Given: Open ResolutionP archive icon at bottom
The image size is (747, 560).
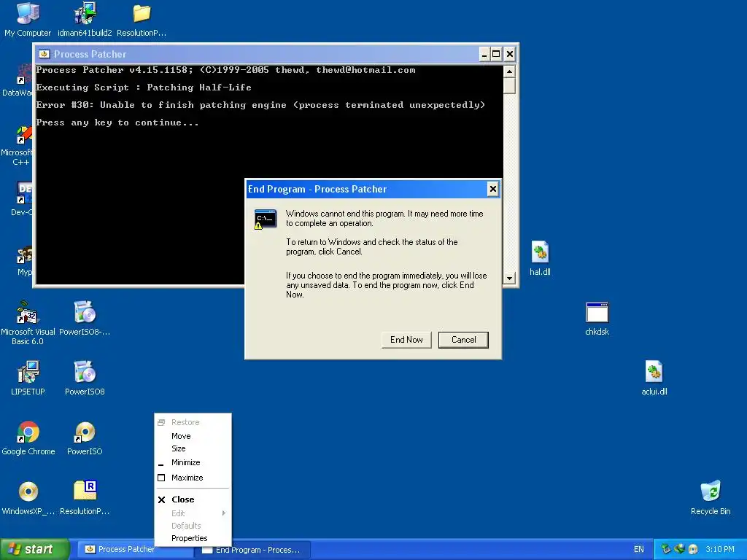Looking at the screenshot, I should (x=85, y=497).
